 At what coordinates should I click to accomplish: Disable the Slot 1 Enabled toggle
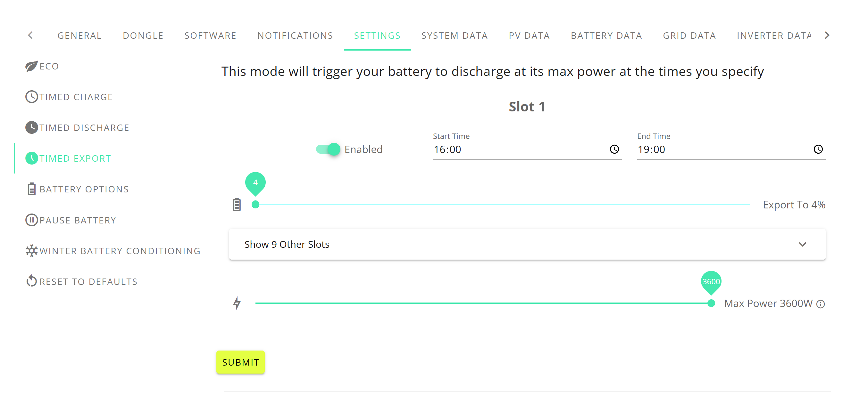pyautogui.click(x=328, y=149)
